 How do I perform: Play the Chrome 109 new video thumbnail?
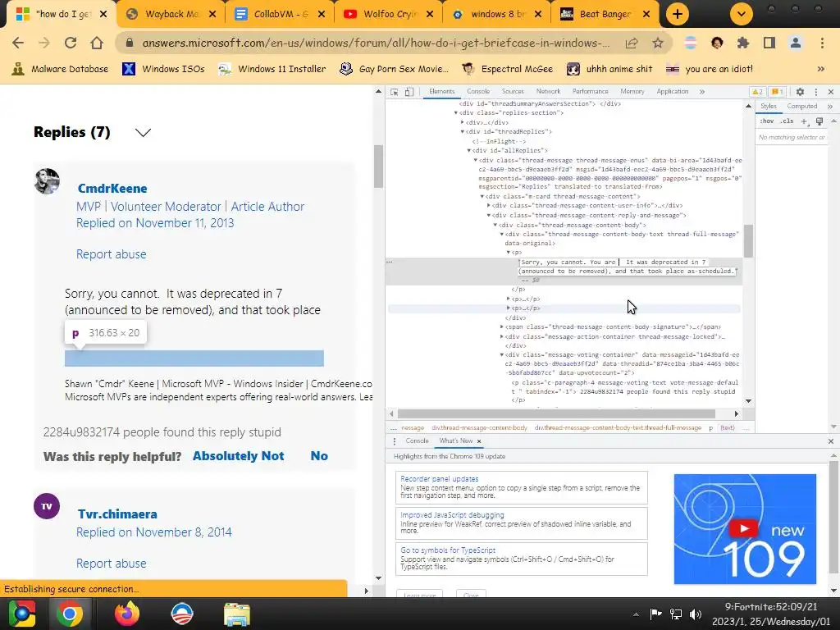[744, 528]
